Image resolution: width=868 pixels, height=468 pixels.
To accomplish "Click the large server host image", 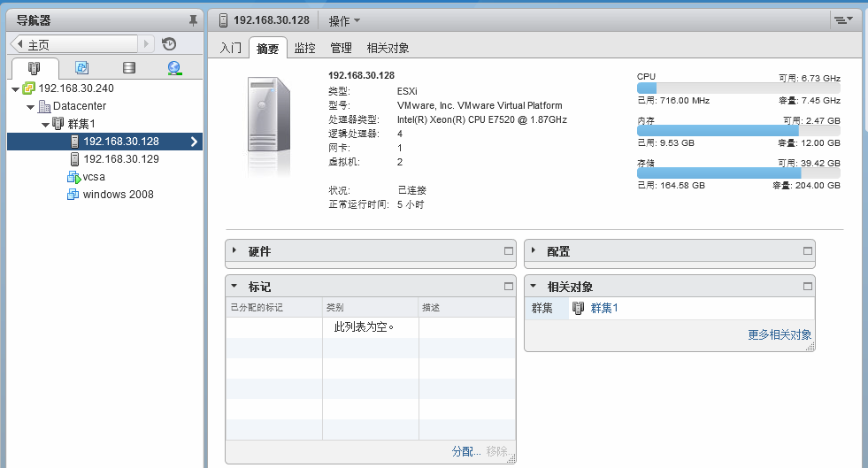I will (268, 116).
